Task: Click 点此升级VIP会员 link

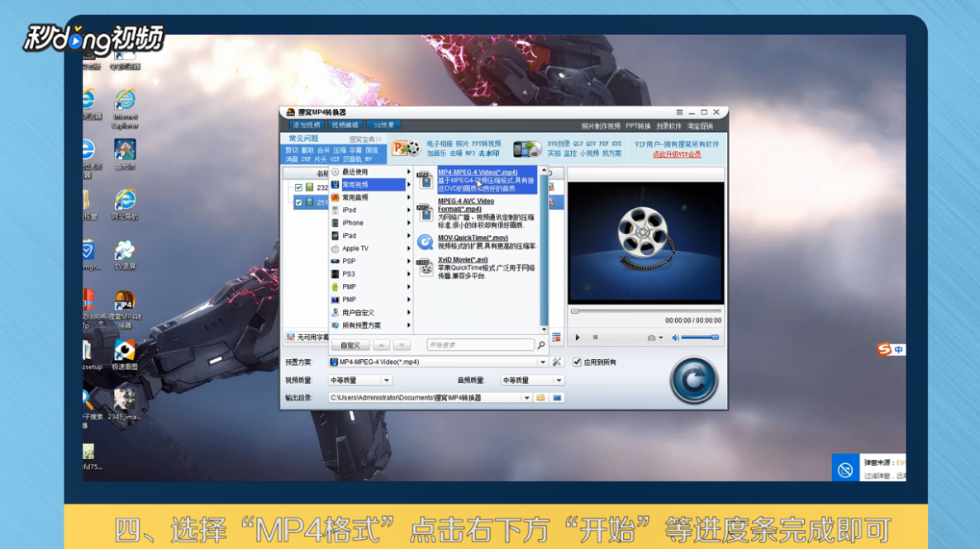Action: click(x=677, y=154)
